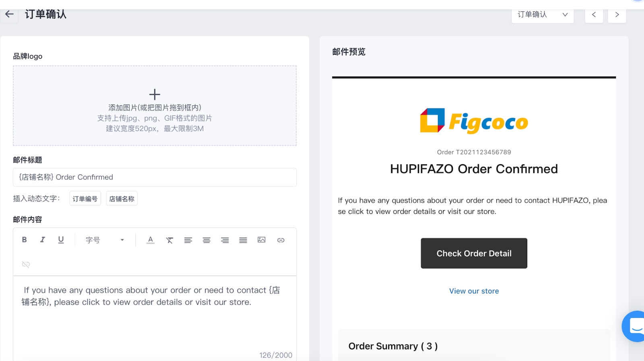Screen dimensions: 644x361
Task: Toggle underline text formatting
Action: [61, 240]
